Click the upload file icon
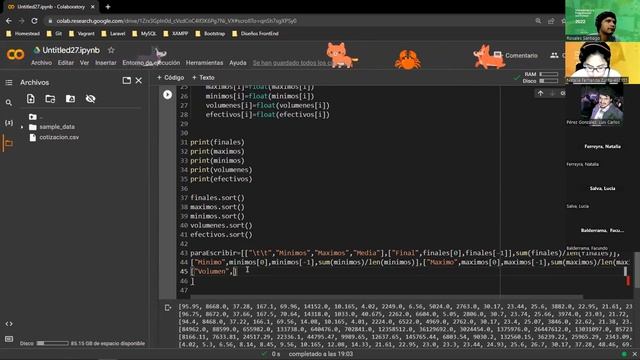The height and width of the screenshot is (360, 640). click(x=31, y=99)
